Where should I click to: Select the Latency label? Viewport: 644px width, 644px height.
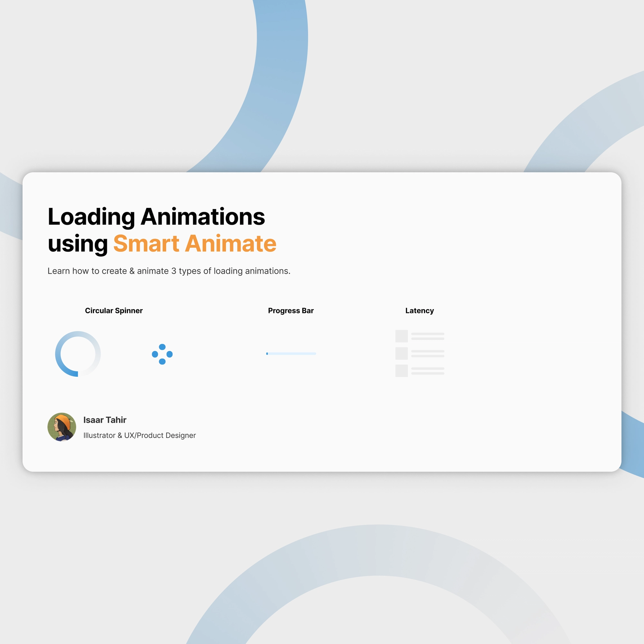point(419,311)
